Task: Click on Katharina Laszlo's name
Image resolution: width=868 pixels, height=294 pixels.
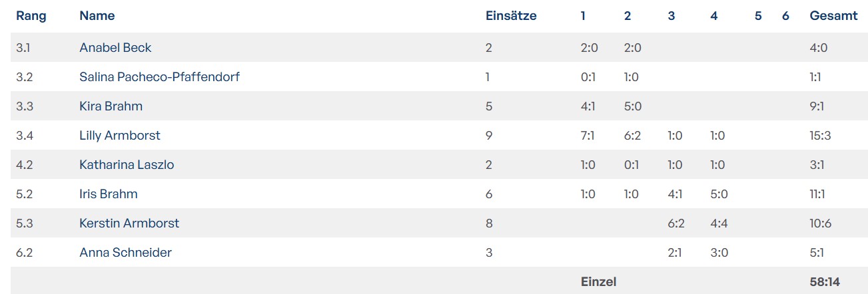Action: (x=127, y=165)
